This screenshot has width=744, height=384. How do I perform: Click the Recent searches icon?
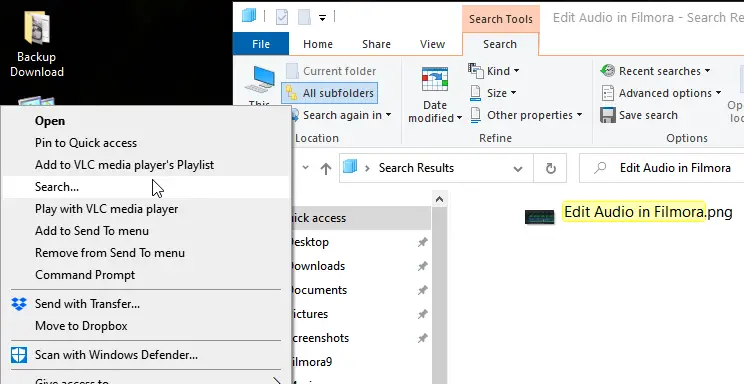coord(608,71)
